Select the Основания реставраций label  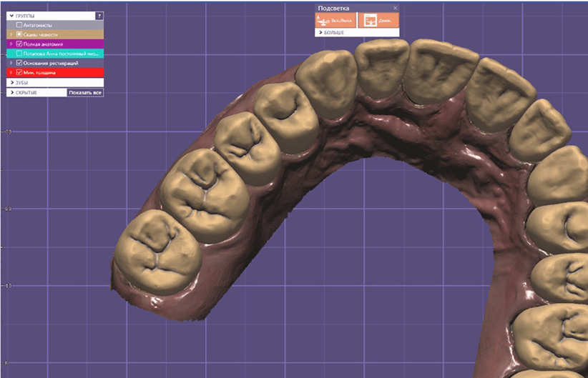click(x=51, y=63)
